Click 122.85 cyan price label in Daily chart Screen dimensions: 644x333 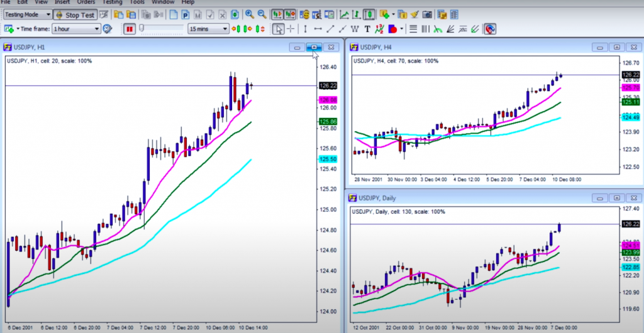[631, 267]
